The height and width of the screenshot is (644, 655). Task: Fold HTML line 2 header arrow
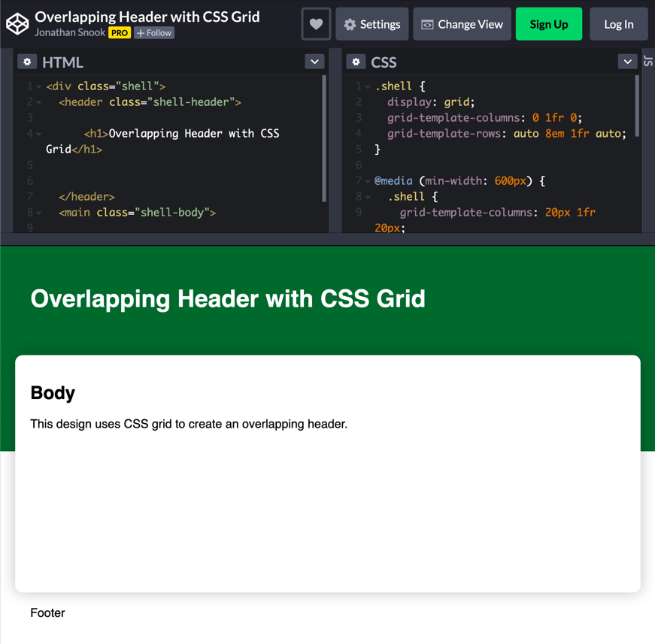[x=39, y=103]
